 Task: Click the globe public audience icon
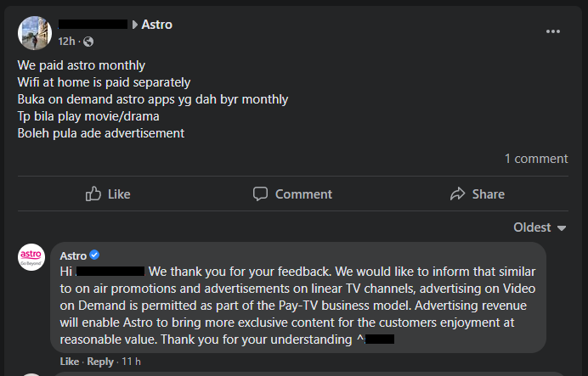pos(88,42)
